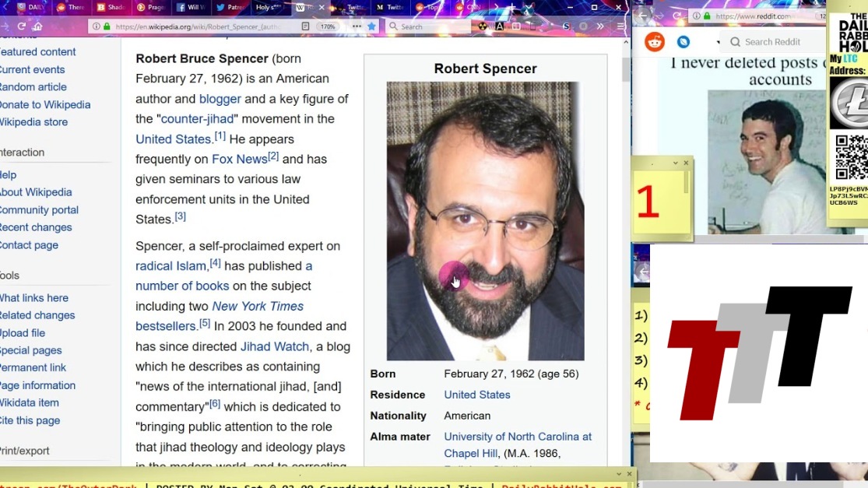The height and width of the screenshot is (488, 868).
Task: Open Reddit community dropdown arrow
Action: 718,42
